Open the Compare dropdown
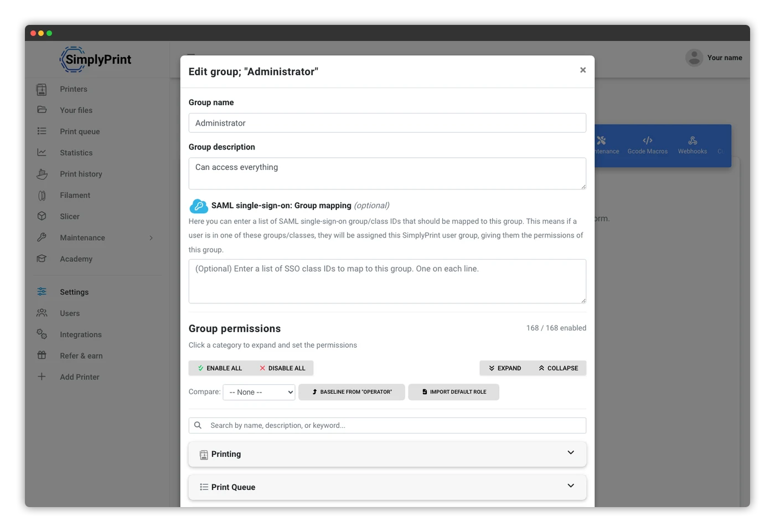Viewport: 775px width, 532px height. 259,392
